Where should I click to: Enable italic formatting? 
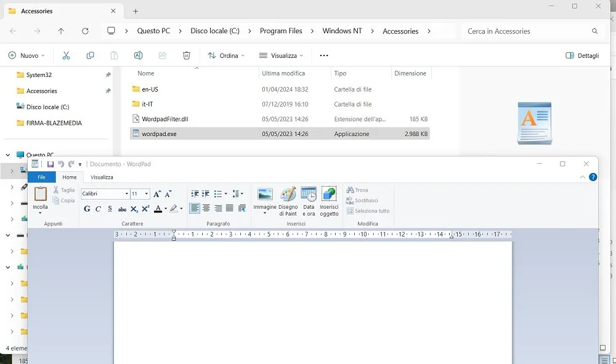coord(98,209)
